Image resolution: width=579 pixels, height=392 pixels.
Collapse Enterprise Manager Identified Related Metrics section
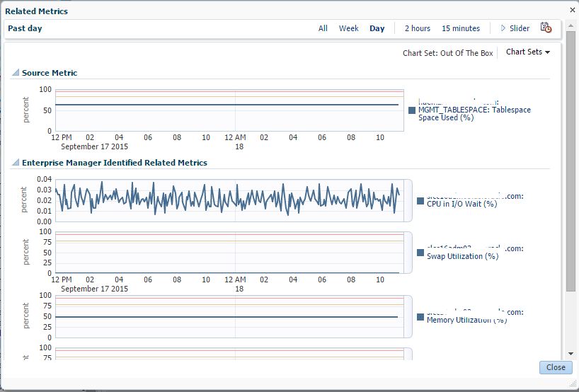(x=16, y=163)
